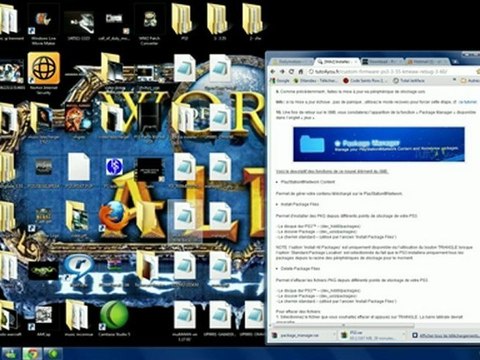Click the browser Forward arrow
Viewport: 480px width, 360px height.
pyautogui.click(x=282, y=71)
